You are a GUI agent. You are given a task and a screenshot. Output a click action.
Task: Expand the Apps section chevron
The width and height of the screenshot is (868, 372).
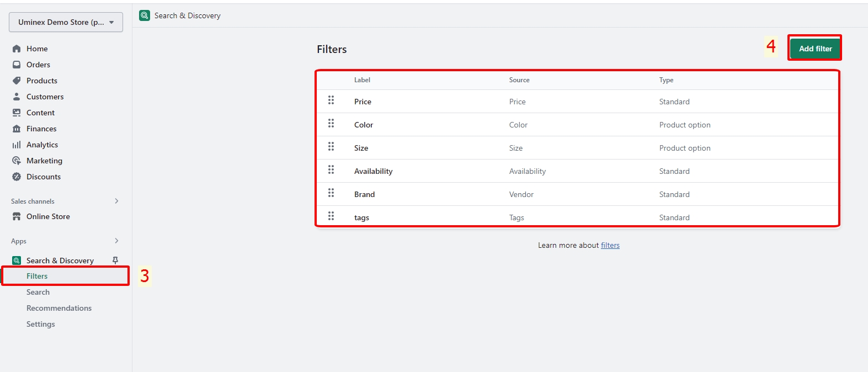click(116, 241)
